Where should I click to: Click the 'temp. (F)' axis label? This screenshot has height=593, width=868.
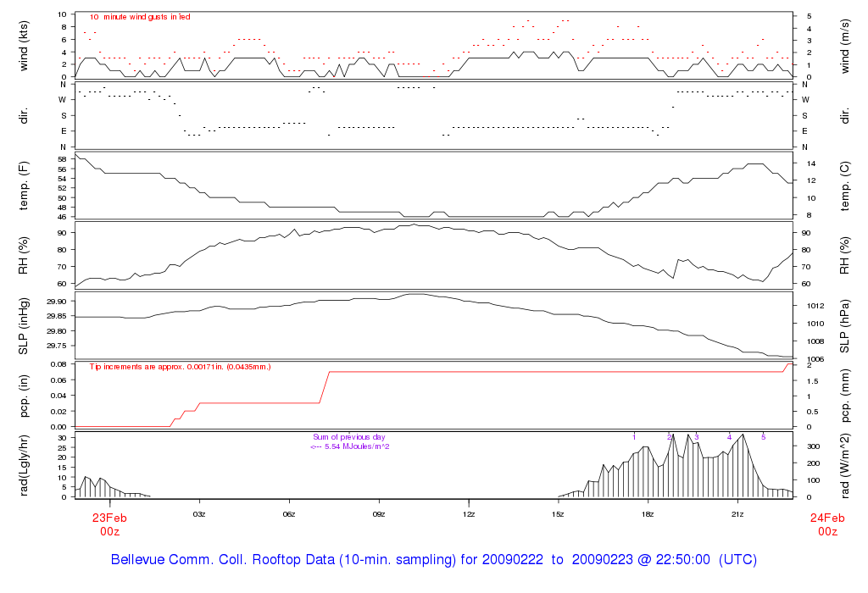tap(23, 186)
